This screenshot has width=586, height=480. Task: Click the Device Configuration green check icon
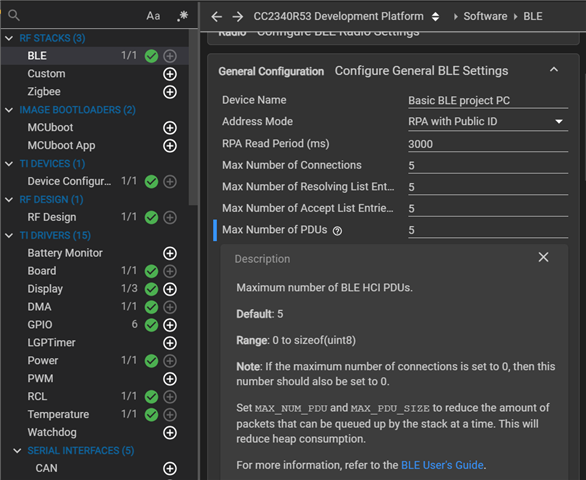click(151, 182)
